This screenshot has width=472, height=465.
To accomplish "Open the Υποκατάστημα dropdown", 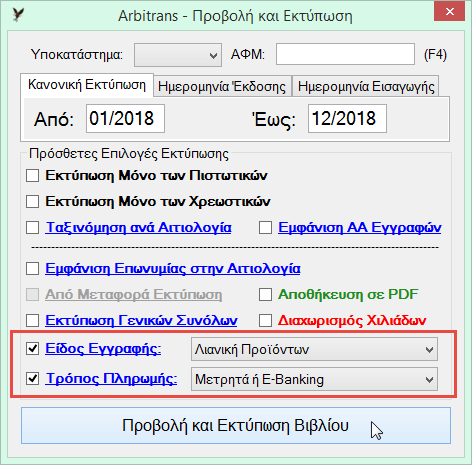I will (178, 55).
